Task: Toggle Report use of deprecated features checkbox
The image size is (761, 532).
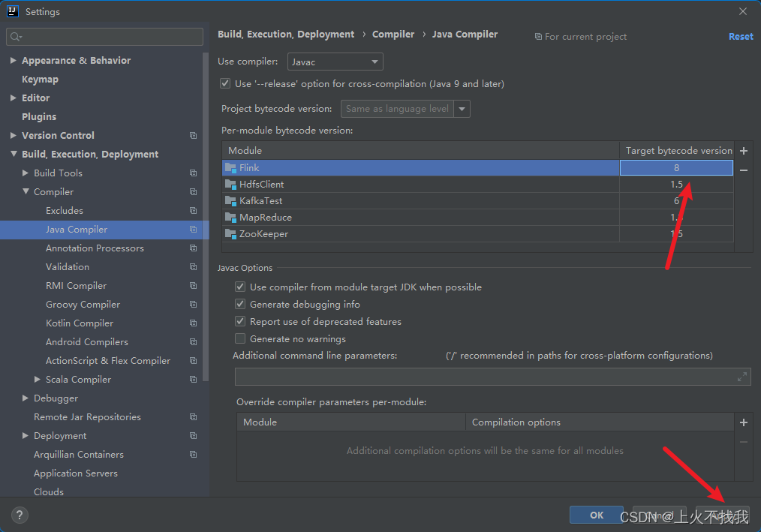Action: click(240, 321)
